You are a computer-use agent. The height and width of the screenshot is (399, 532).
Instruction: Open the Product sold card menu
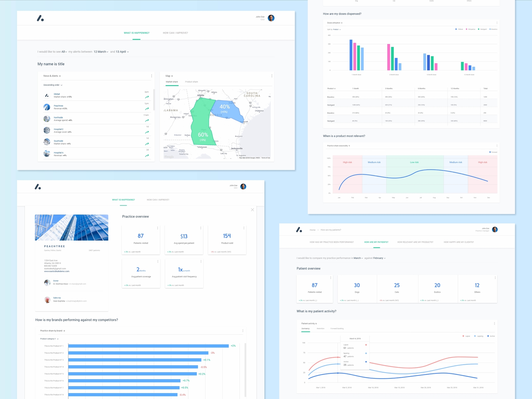pos(244,228)
